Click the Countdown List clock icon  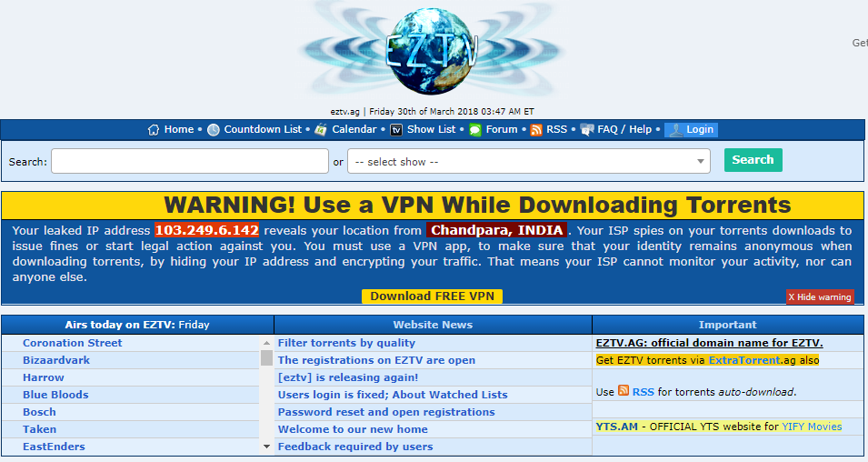[213, 130]
